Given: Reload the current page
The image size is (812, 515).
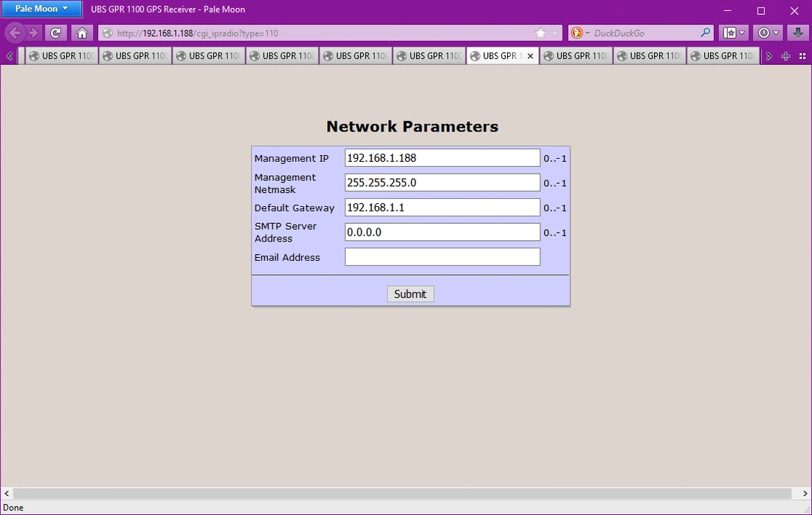Looking at the screenshot, I should tap(55, 33).
